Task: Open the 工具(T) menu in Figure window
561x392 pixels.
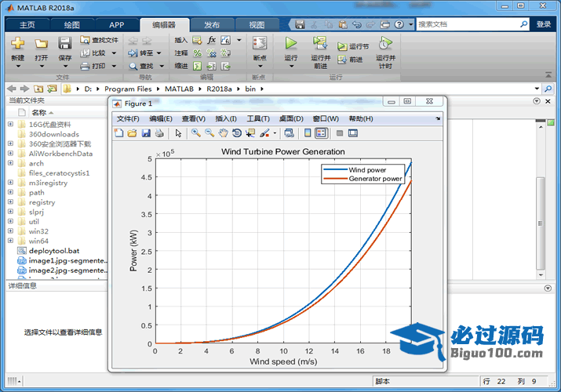Action: (258, 118)
